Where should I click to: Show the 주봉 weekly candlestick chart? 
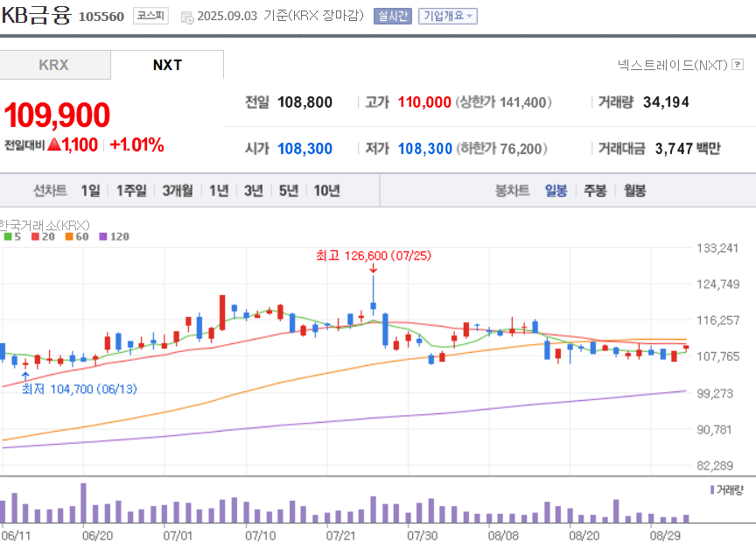coord(595,191)
